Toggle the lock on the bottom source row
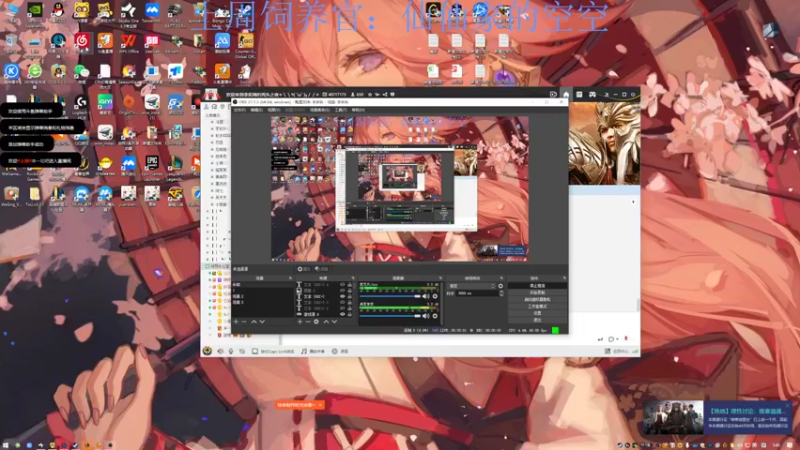This screenshot has width=800, height=450. [x=349, y=314]
